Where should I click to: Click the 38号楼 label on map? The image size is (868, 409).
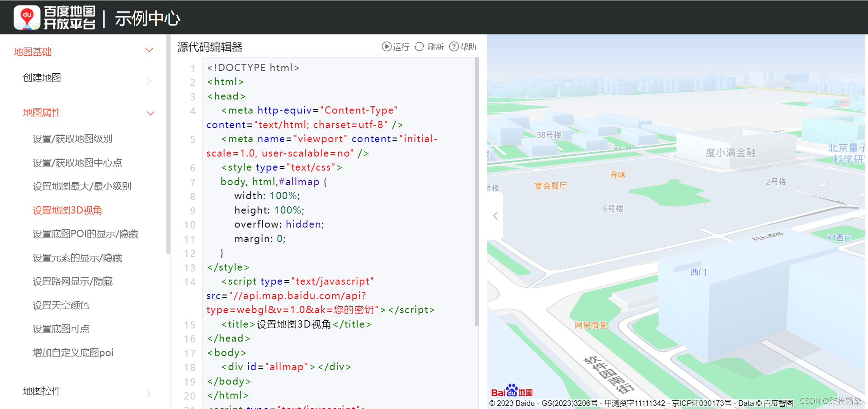click(x=549, y=135)
